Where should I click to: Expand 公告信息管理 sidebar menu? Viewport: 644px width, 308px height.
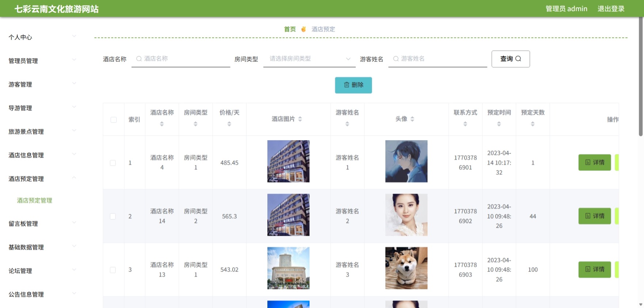tap(42, 294)
